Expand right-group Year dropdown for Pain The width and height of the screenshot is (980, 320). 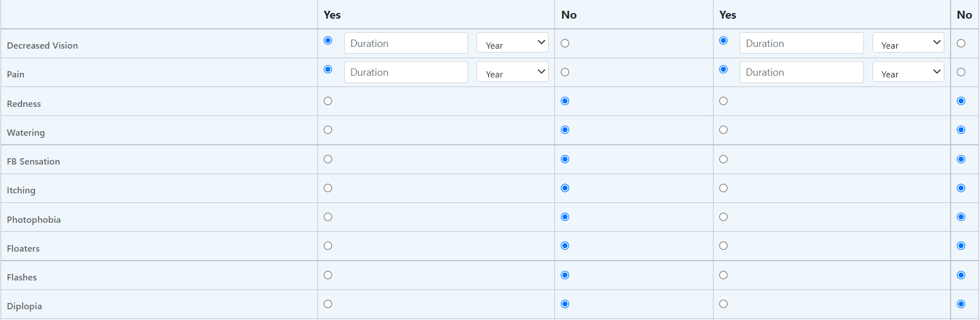(x=908, y=72)
